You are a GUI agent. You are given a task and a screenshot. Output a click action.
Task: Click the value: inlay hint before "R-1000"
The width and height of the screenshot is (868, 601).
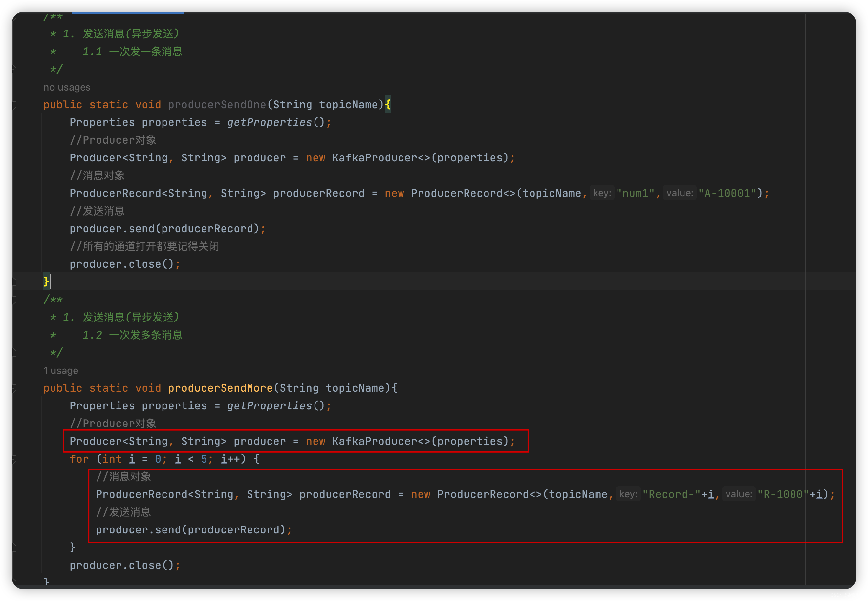coord(739,494)
